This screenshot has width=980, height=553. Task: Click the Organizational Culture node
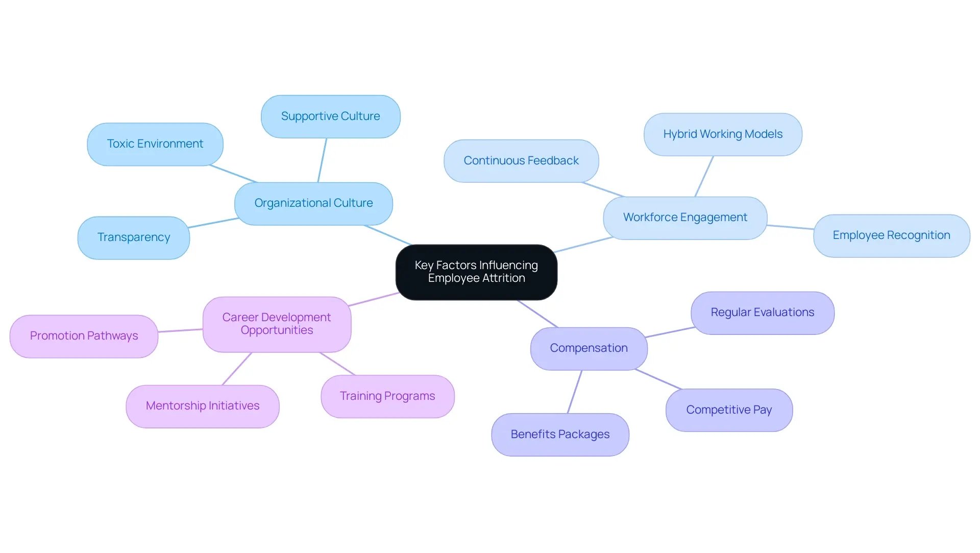pos(312,201)
